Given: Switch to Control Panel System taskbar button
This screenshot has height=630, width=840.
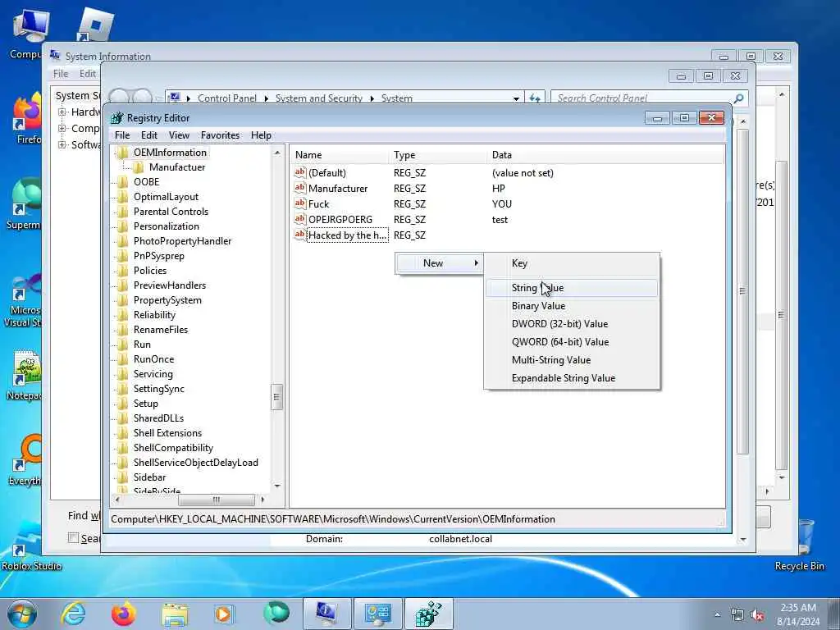Looking at the screenshot, I should coord(377,614).
